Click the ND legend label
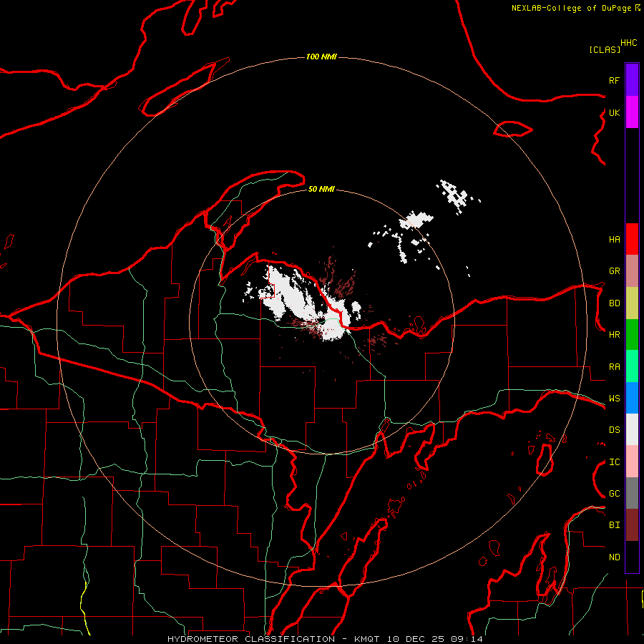 click(x=614, y=557)
